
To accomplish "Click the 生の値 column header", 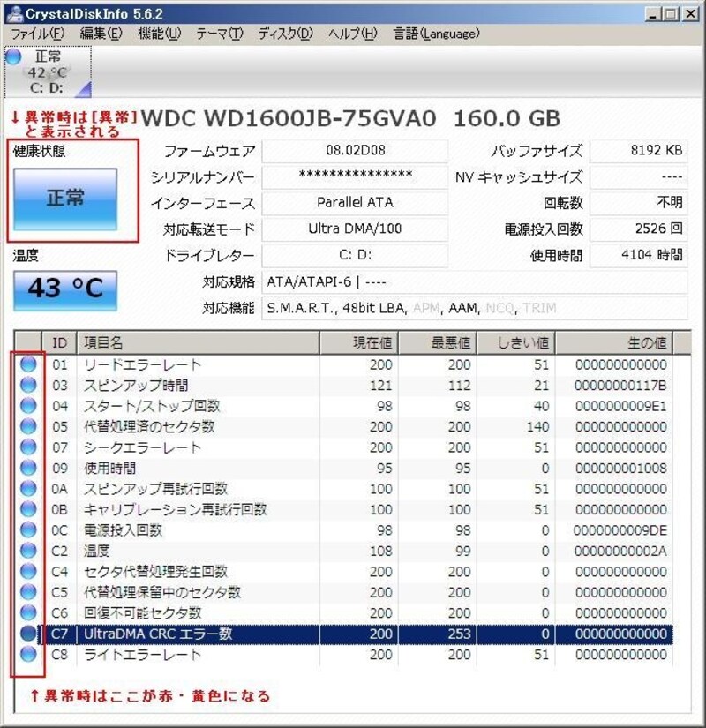I will coord(614,342).
